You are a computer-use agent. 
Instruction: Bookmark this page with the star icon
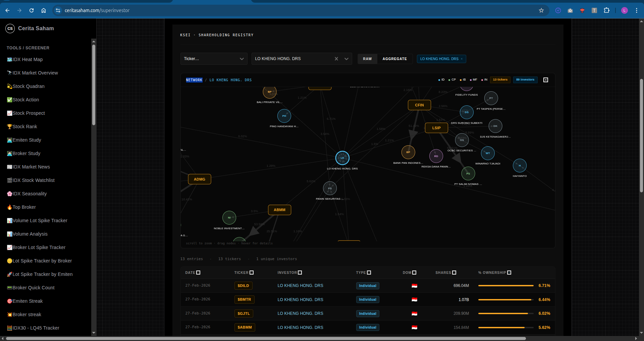pos(541,10)
